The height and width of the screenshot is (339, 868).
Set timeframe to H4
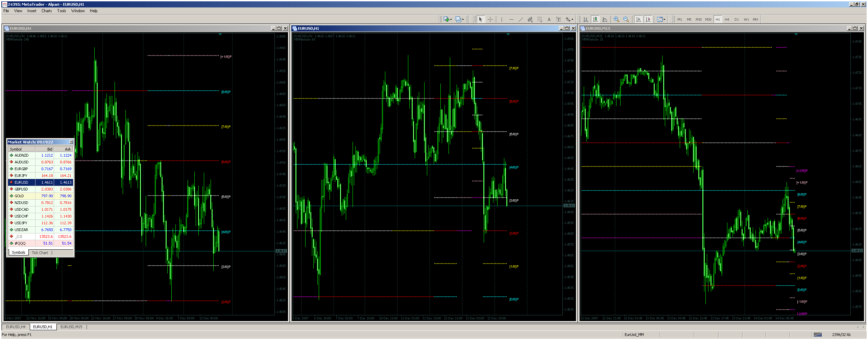coord(727,19)
